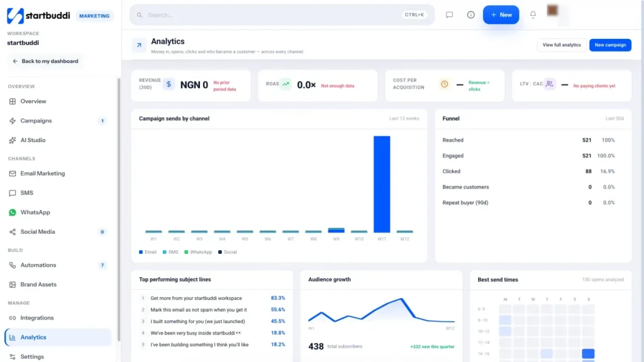Viewport: 644px width, 362px height.
Task: Open the chat messages icon
Action: click(x=449, y=15)
